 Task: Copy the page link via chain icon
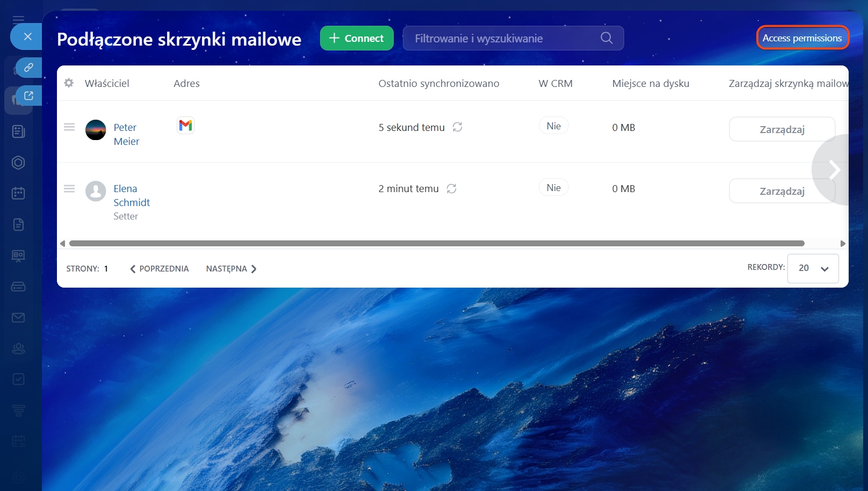(x=29, y=68)
